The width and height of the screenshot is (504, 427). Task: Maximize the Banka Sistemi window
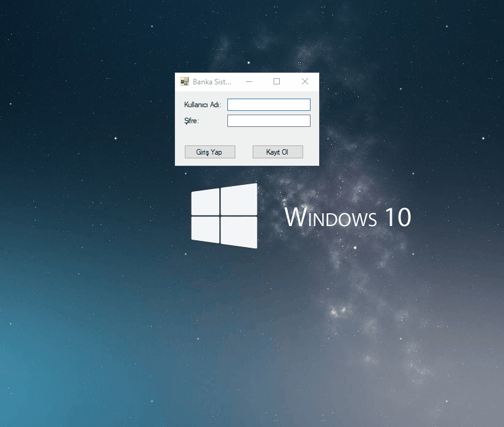point(277,82)
